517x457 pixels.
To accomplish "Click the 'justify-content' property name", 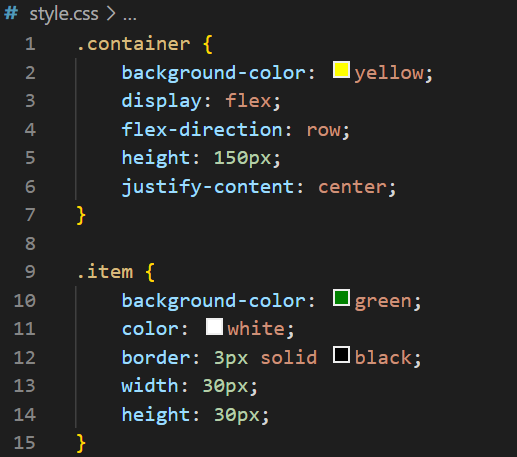I will point(207,187).
